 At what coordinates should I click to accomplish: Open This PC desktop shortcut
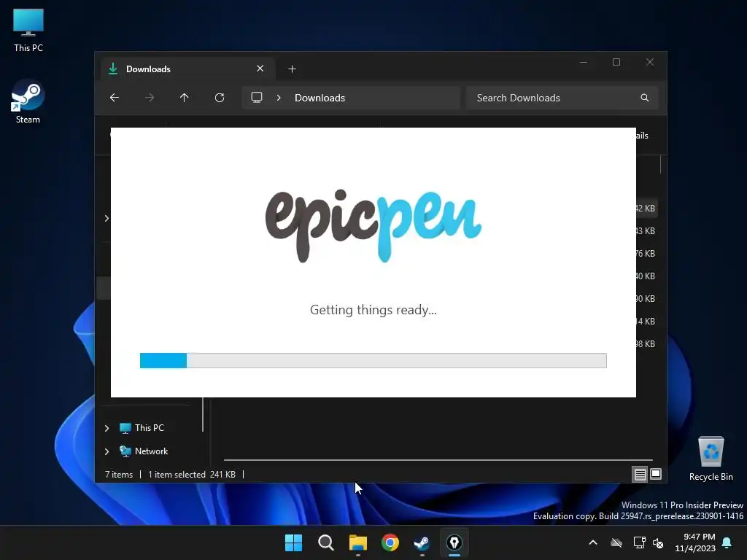click(x=28, y=31)
